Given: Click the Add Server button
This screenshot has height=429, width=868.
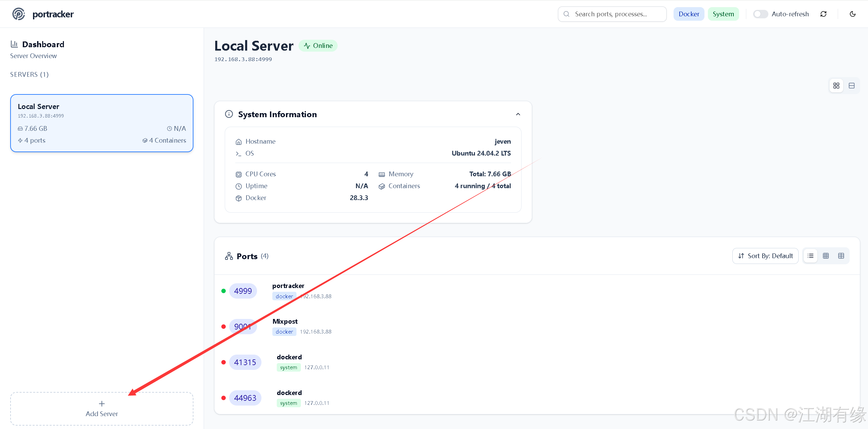Looking at the screenshot, I should pos(102,409).
